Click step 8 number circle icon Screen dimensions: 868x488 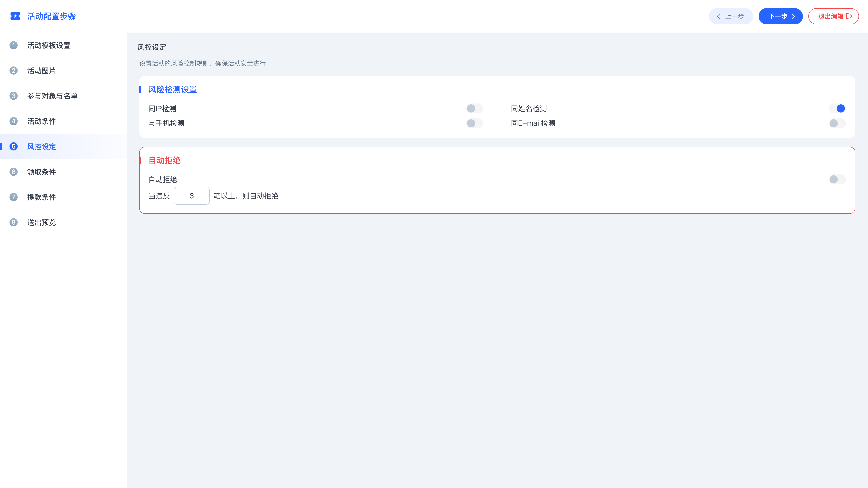[x=13, y=222]
